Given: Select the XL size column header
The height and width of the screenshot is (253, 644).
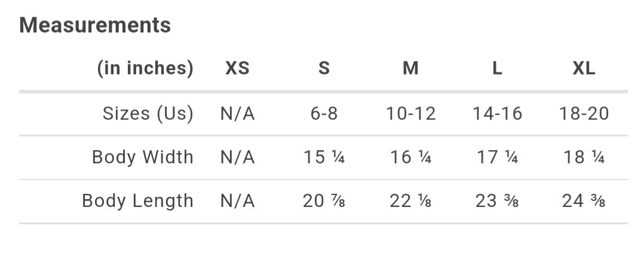Looking at the screenshot, I should coord(584,68).
